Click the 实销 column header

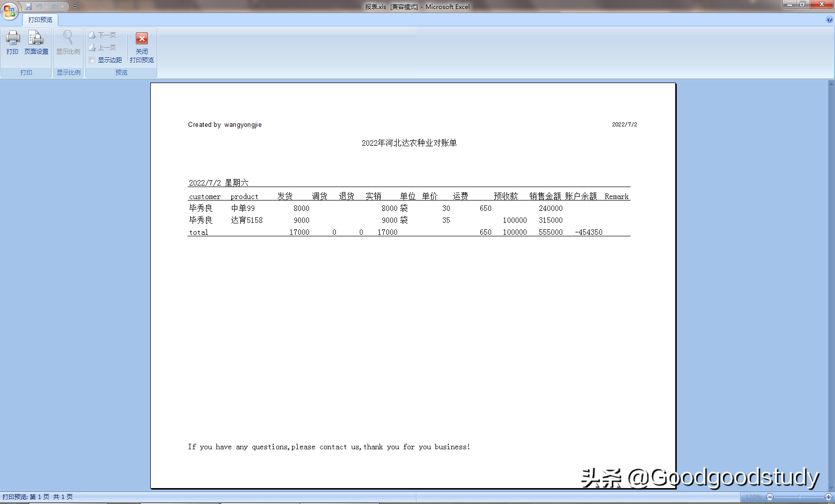point(373,197)
